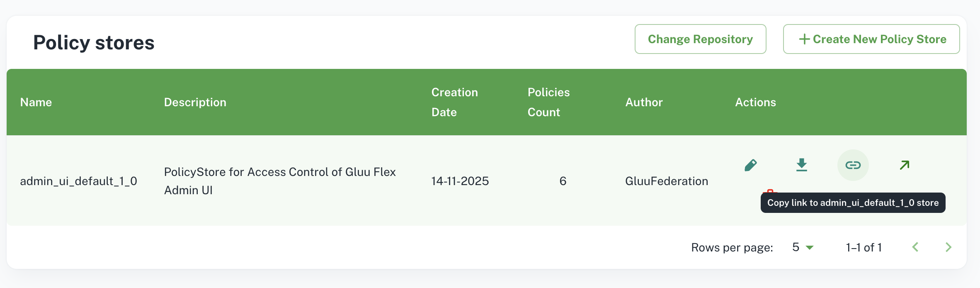
Task: Edit the admin_ui_default_1_0 policy store
Action: click(751, 165)
